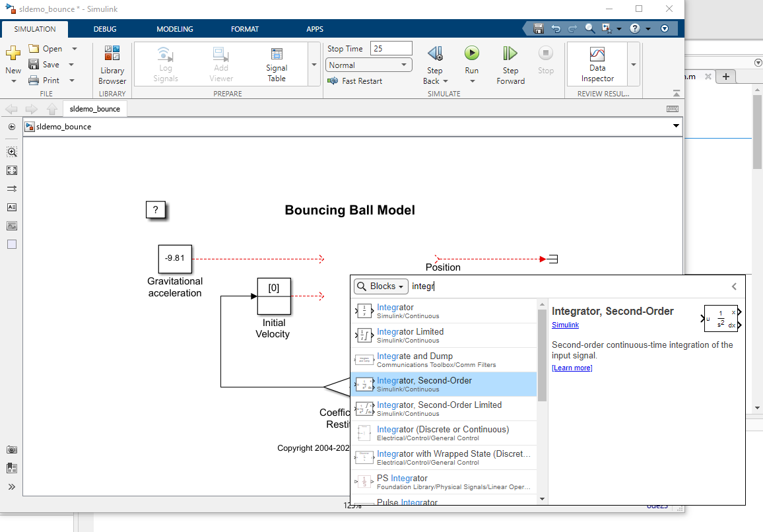Select Integrator, Second-Order Limited result
The width and height of the screenshot is (763, 532).
tap(444, 409)
